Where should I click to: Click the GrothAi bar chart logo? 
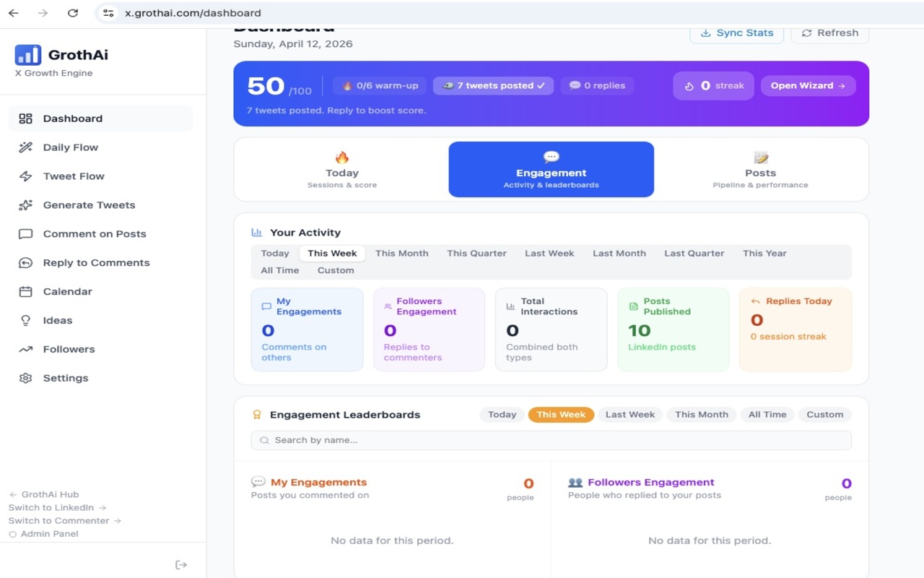(28, 55)
